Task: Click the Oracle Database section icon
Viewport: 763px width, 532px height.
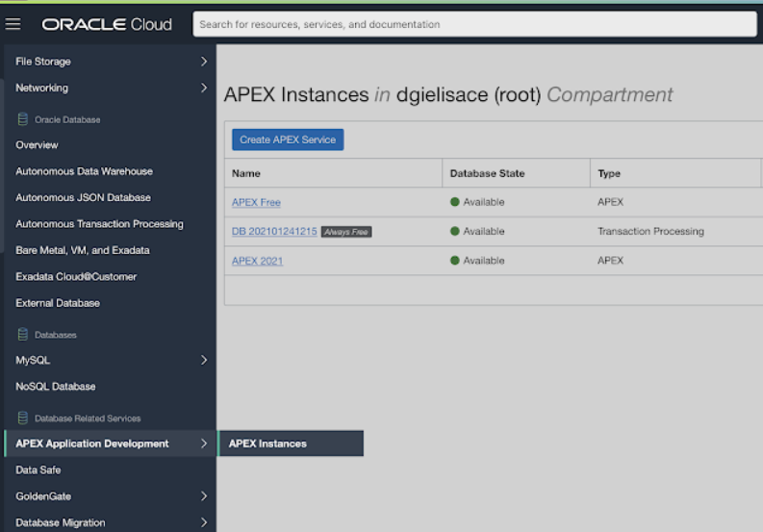Action: click(21, 120)
